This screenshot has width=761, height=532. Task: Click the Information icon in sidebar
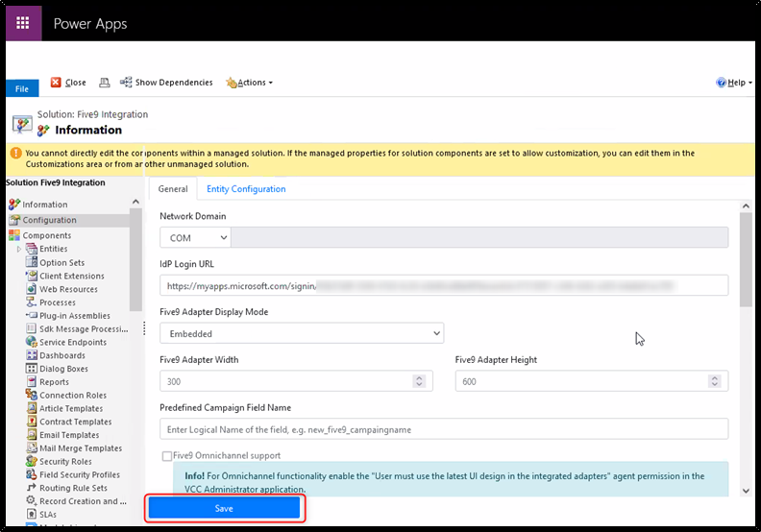(x=14, y=205)
